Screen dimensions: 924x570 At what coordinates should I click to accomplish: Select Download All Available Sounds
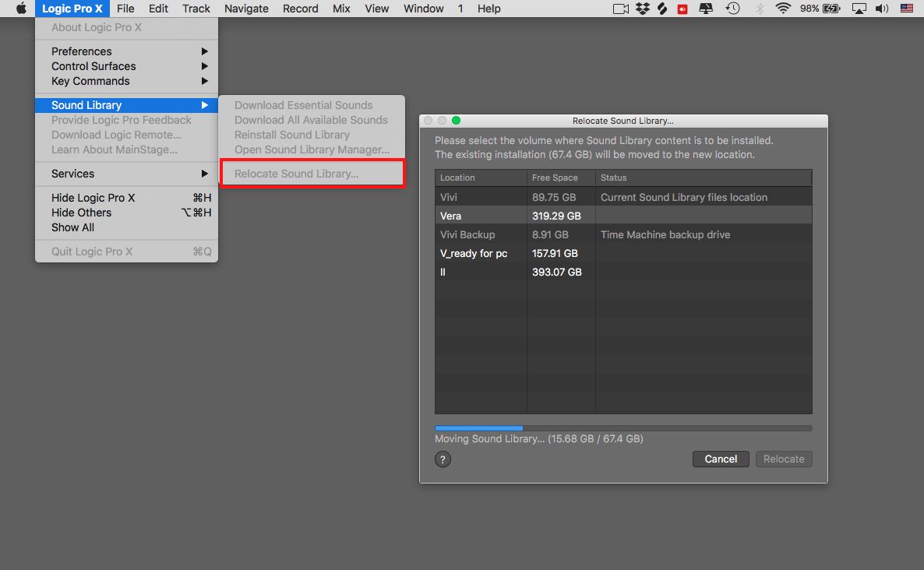tap(312, 120)
